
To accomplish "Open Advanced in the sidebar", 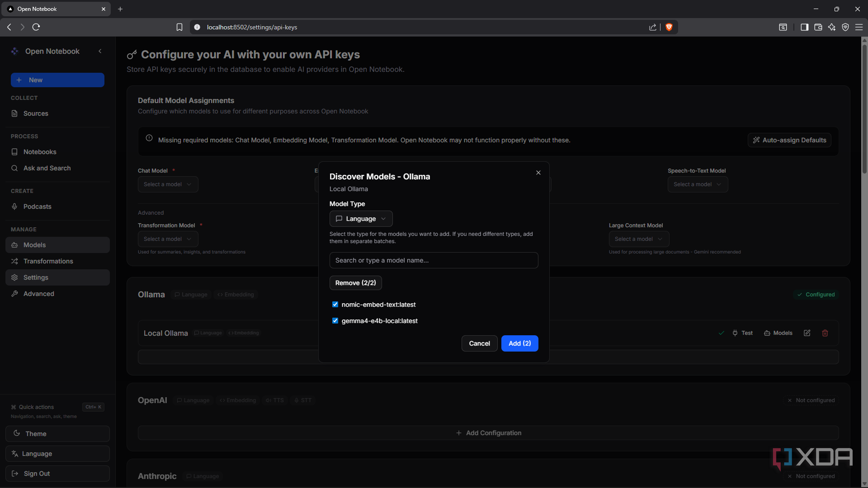I will point(57,294).
